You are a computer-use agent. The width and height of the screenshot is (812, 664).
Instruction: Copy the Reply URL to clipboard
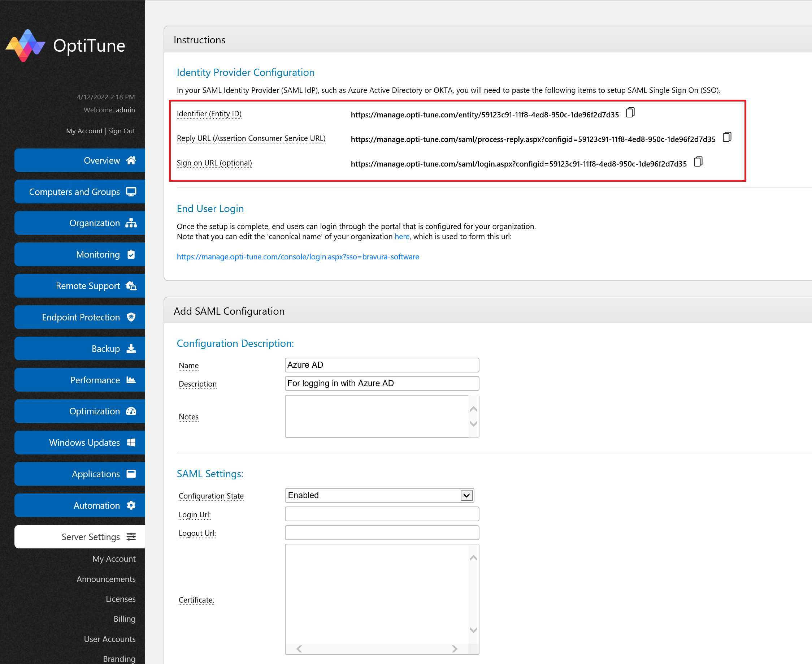pyautogui.click(x=727, y=137)
